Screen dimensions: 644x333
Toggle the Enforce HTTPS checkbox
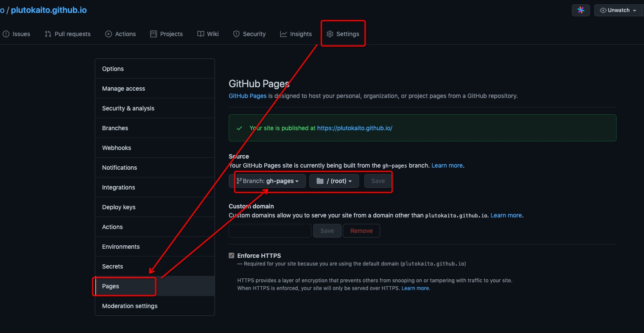click(x=232, y=256)
